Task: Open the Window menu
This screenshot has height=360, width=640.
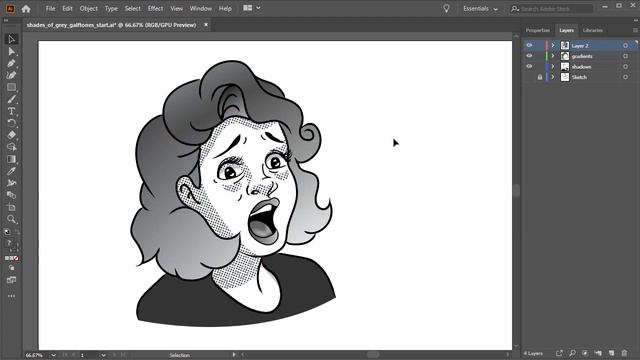Action: 200,9
